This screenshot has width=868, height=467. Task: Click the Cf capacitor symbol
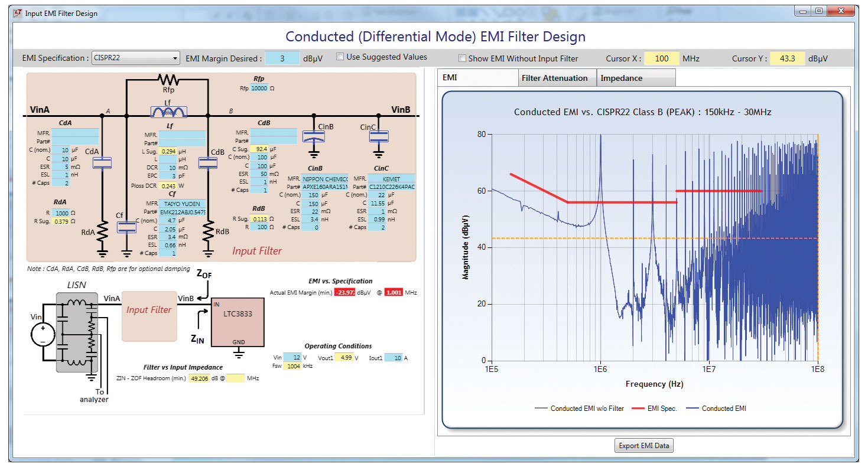click(x=126, y=227)
